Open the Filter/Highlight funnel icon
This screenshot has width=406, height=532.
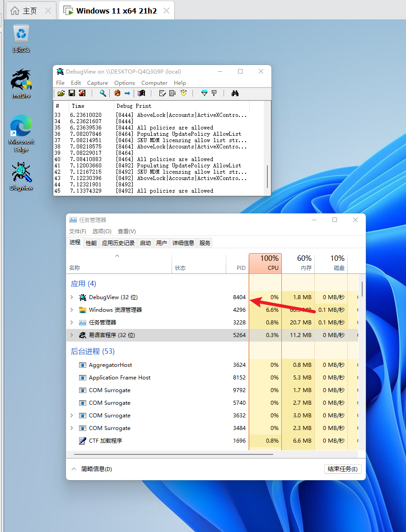tap(204, 93)
